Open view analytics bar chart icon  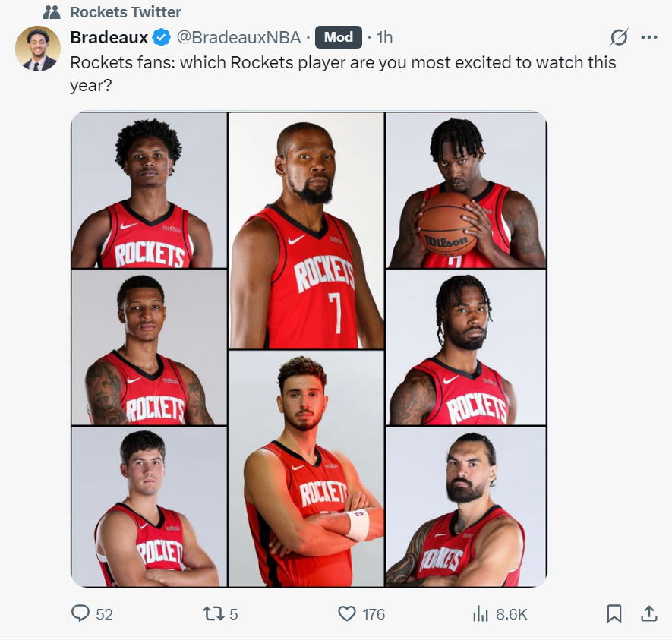(481, 613)
